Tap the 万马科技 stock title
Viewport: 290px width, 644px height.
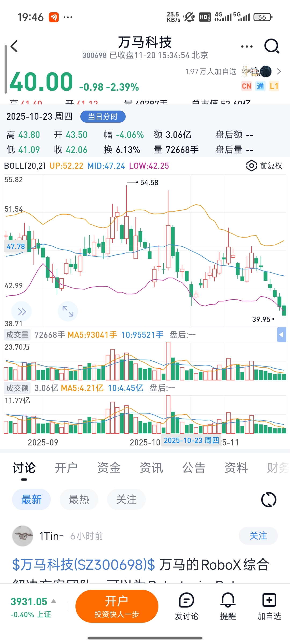pos(145,42)
